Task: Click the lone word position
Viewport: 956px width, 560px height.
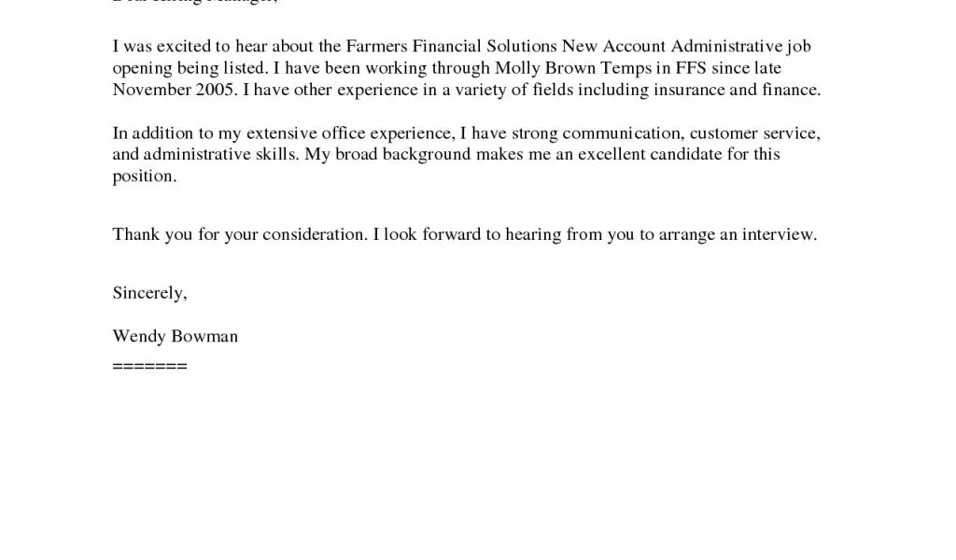Action: point(144,176)
